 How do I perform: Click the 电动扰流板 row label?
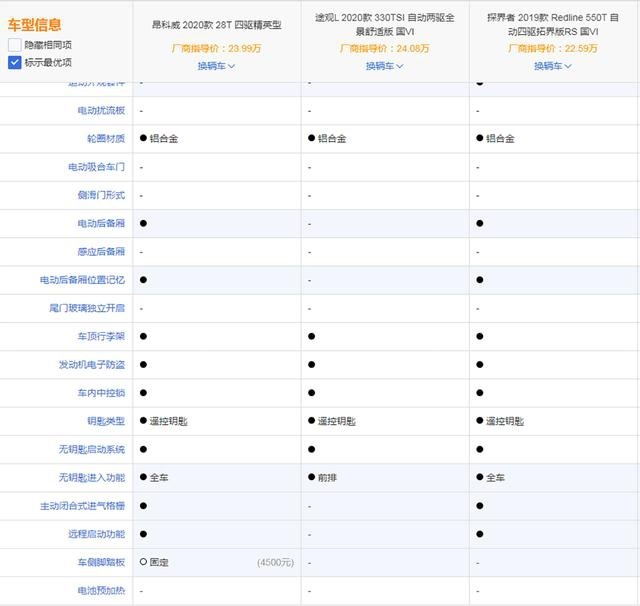[101, 110]
